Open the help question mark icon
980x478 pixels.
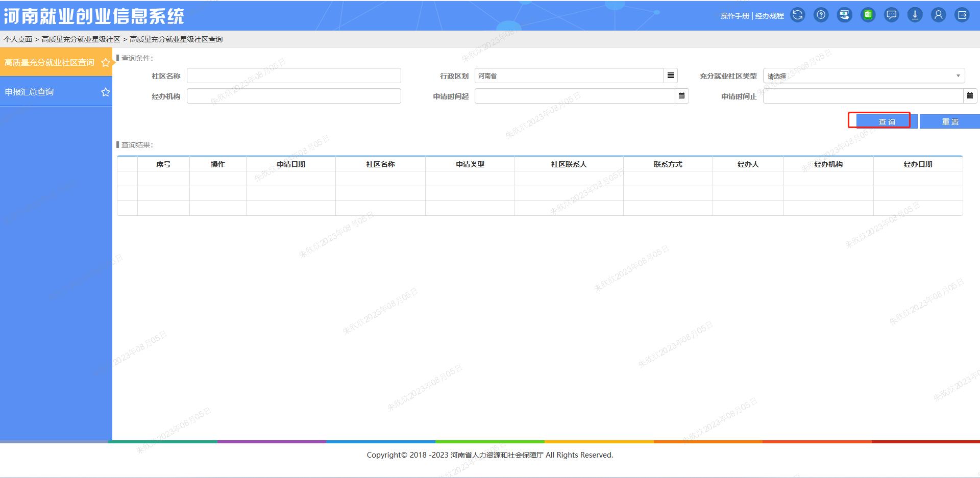pyautogui.click(x=821, y=15)
